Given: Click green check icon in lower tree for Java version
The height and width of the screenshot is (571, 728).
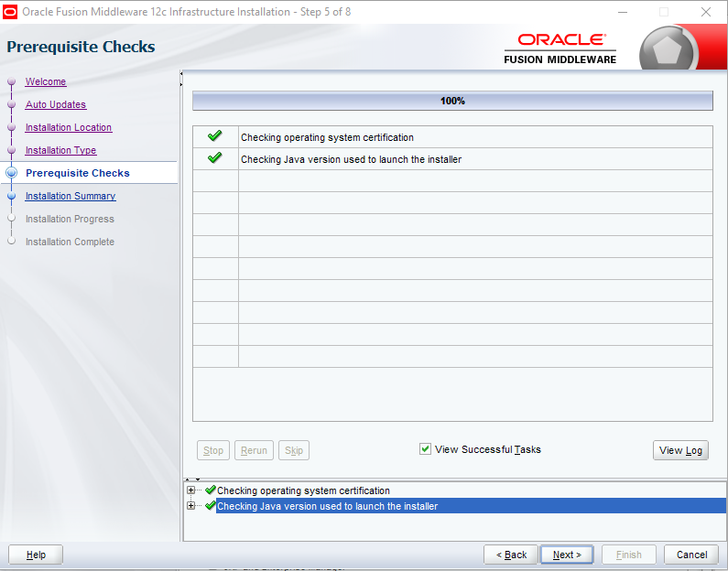Looking at the screenshot, I should [x=211, y=505].
